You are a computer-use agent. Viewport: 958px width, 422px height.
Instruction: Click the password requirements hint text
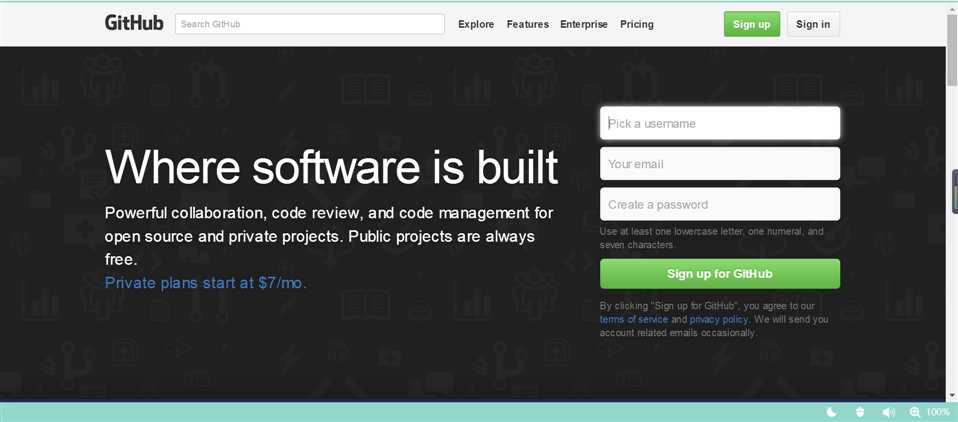(x=712, y=238)
